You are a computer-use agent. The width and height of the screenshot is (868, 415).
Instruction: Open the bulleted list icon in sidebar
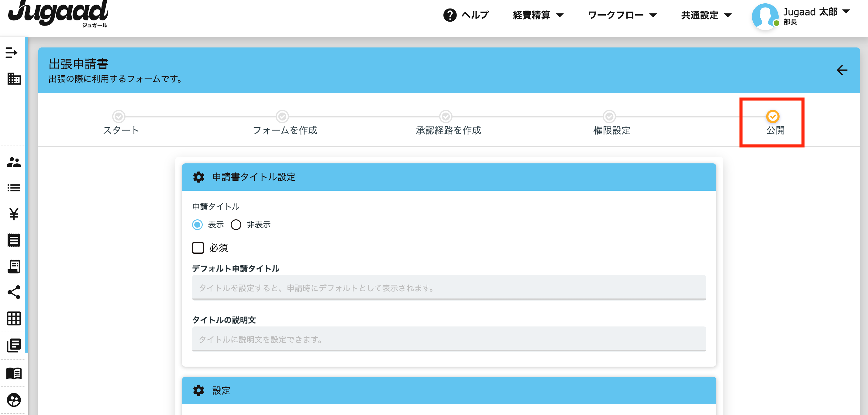[x=13, y=188]
